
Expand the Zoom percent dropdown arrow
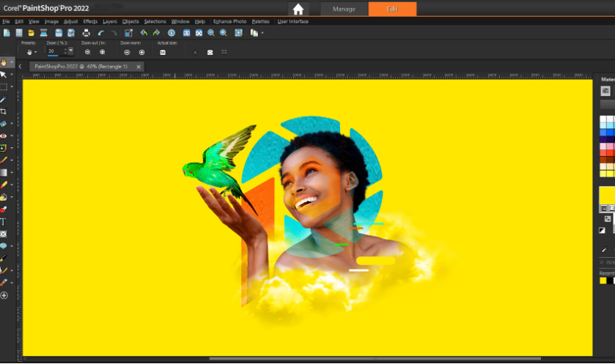tap(71, 52)
